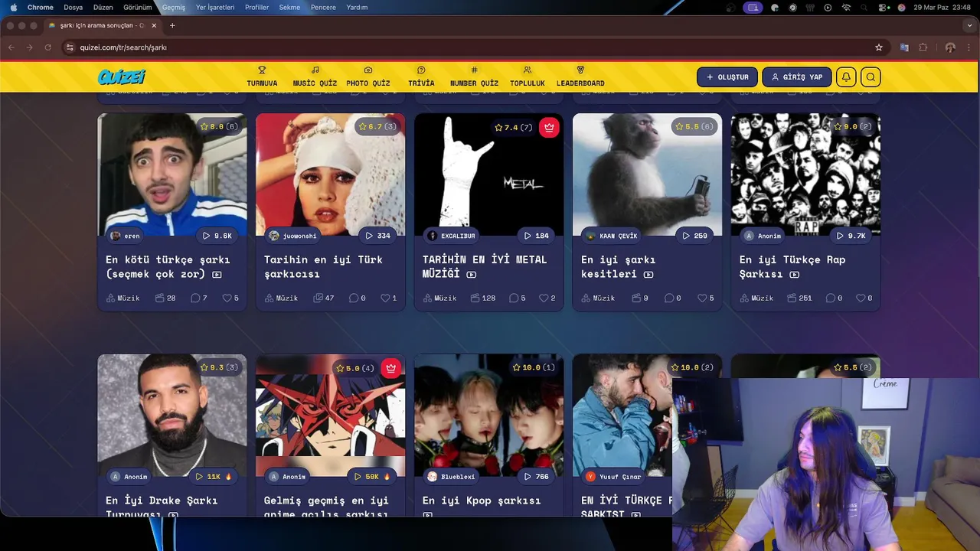
Task: Click author name EXCALIBUR
Action: click(458, 236)
